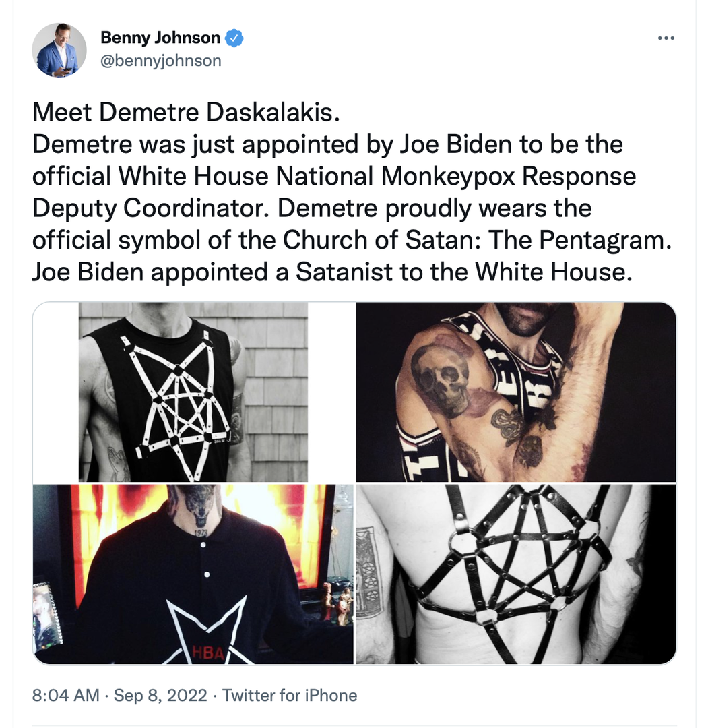Image resolution: width=708 pixels, height=728 pixels.
Task: Open the three-dot more options menu
Action: pyautogui.click(x=666, y=38)
